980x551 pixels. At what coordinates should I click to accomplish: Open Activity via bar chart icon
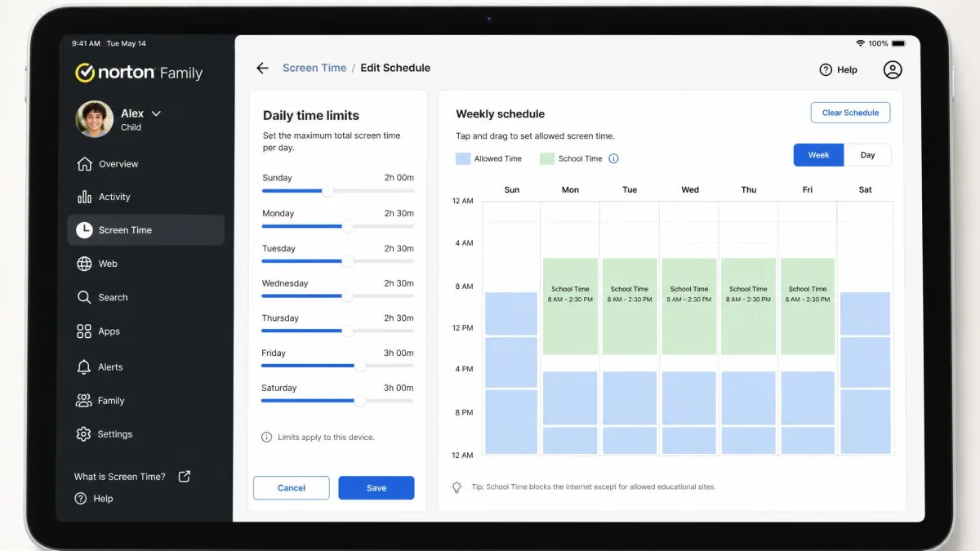tap(84, 197)
